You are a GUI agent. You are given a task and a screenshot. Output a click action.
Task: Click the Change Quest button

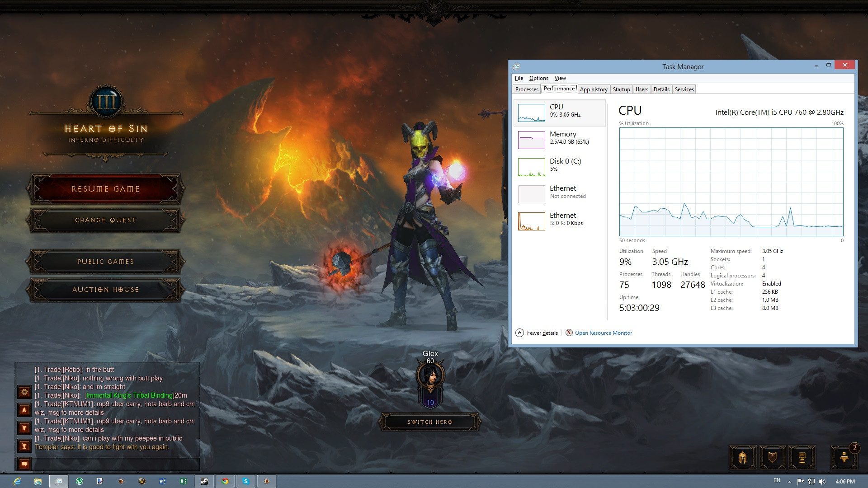click(106, 220)
